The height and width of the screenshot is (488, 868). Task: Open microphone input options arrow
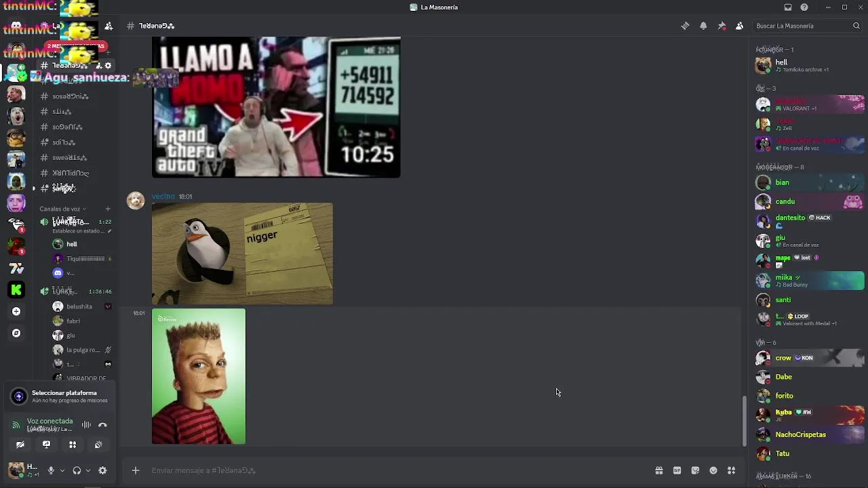(62, 470)
